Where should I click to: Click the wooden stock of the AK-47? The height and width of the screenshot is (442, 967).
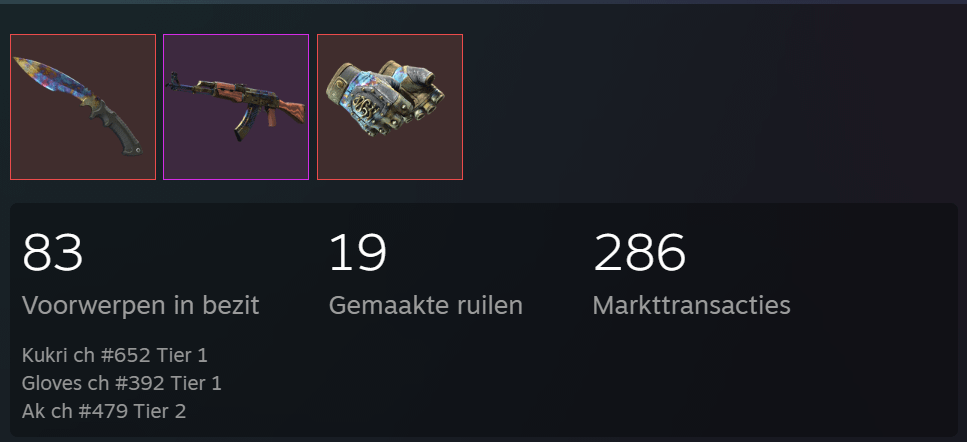289,113
